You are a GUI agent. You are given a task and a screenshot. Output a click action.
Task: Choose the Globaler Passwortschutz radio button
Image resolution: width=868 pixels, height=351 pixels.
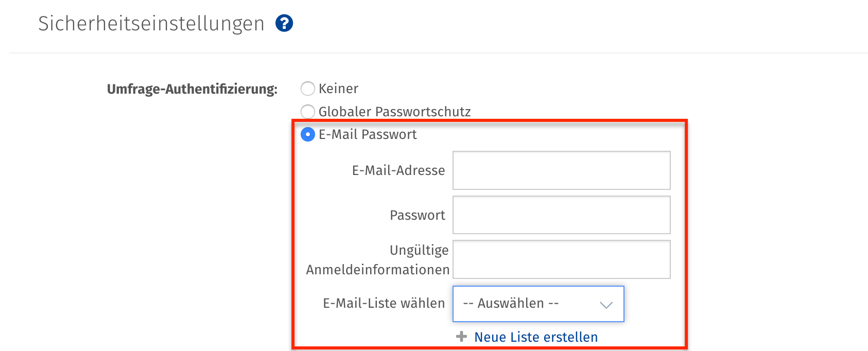[x=308, y=111]
